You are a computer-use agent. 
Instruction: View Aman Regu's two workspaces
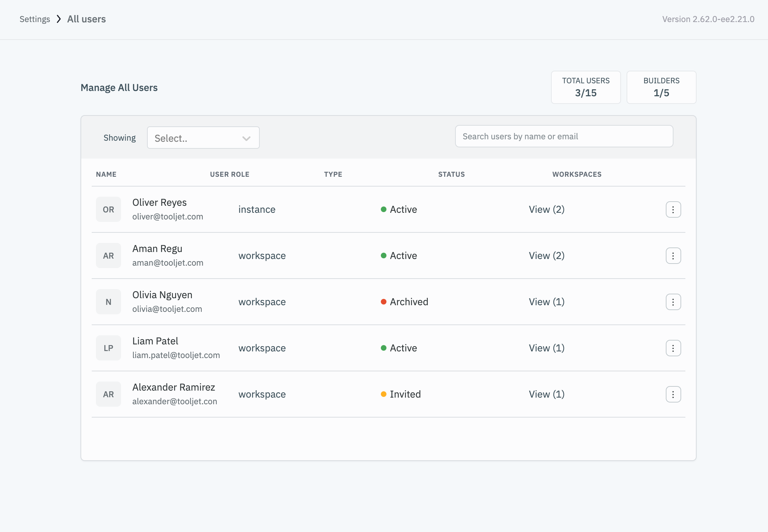546,255
